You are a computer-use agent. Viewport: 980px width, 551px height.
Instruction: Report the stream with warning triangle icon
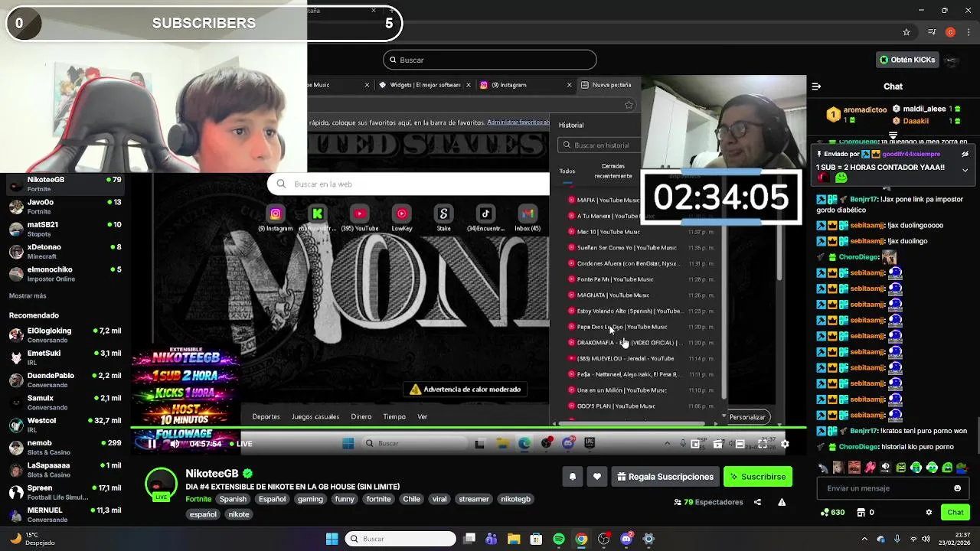(782, 502)
